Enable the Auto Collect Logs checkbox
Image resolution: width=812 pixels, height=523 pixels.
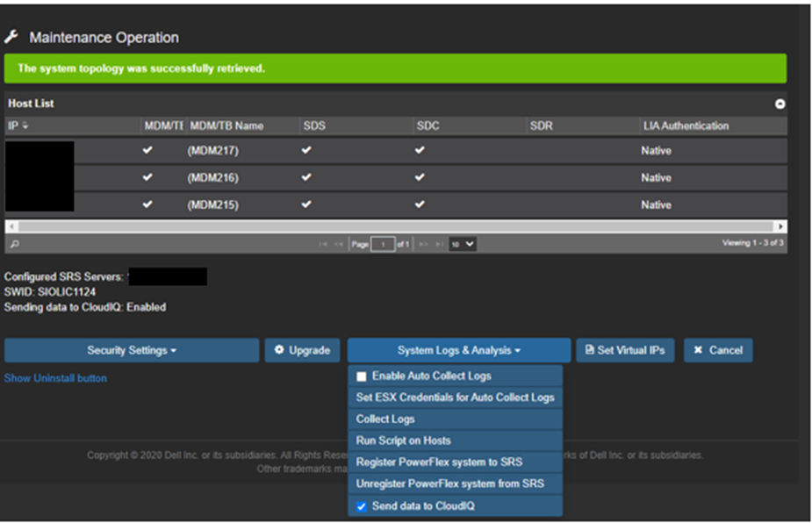[x=361, y=375]
